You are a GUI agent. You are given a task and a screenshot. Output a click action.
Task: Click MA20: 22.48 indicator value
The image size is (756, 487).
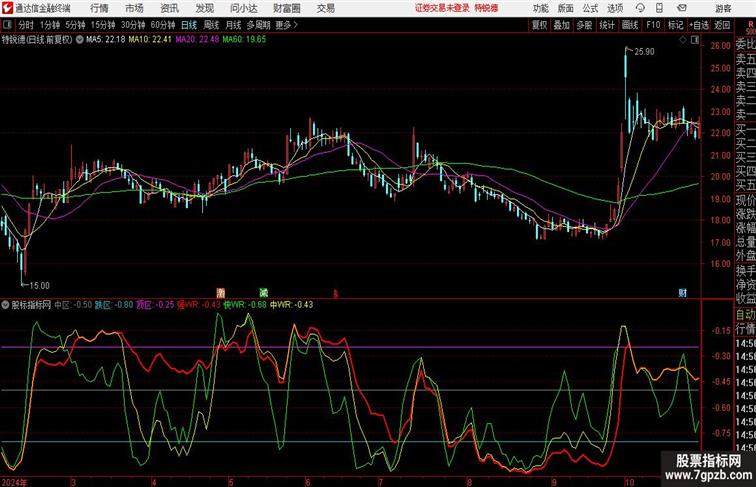[197, 40]
